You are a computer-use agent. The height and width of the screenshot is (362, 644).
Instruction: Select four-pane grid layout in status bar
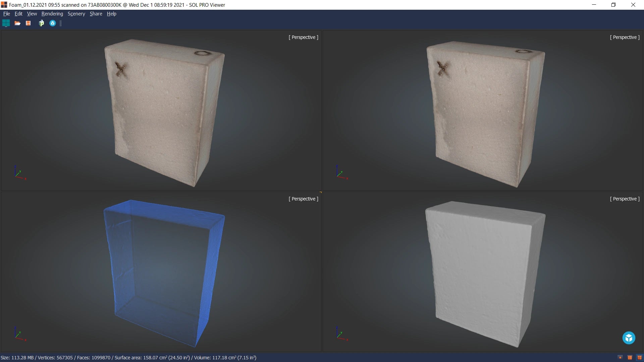[x=639, y=358]
